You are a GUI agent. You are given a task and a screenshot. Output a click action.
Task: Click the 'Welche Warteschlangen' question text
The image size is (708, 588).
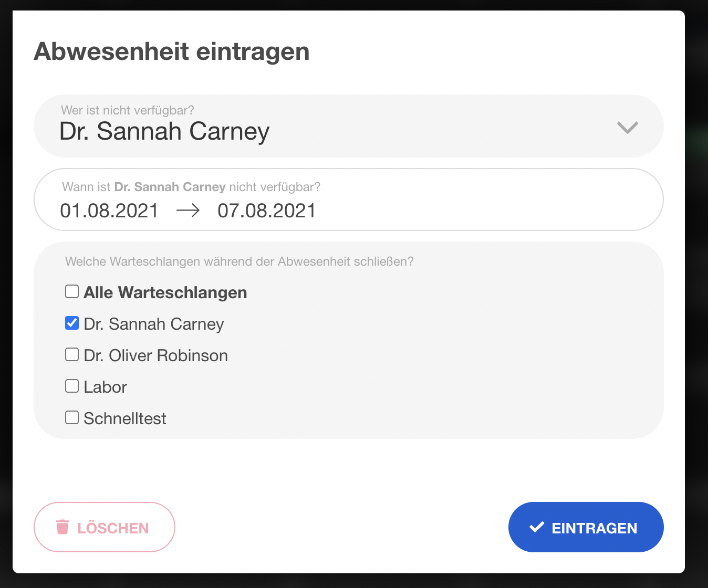coord(239,261)
